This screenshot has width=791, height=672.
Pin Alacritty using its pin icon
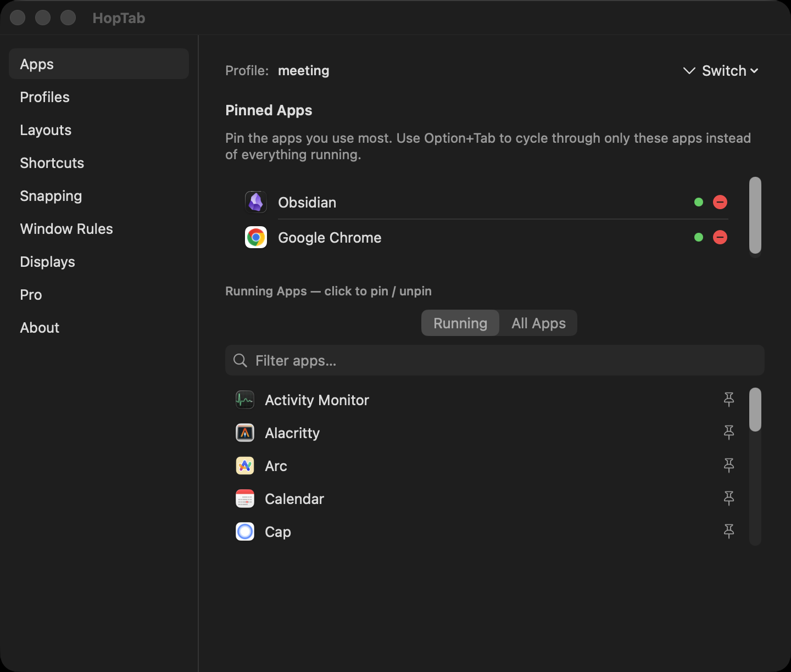click(x=729, y=433)
